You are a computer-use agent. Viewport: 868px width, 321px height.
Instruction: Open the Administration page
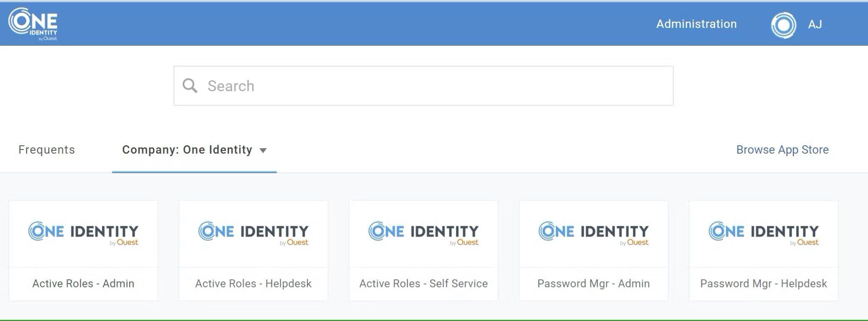click(696, 24)
